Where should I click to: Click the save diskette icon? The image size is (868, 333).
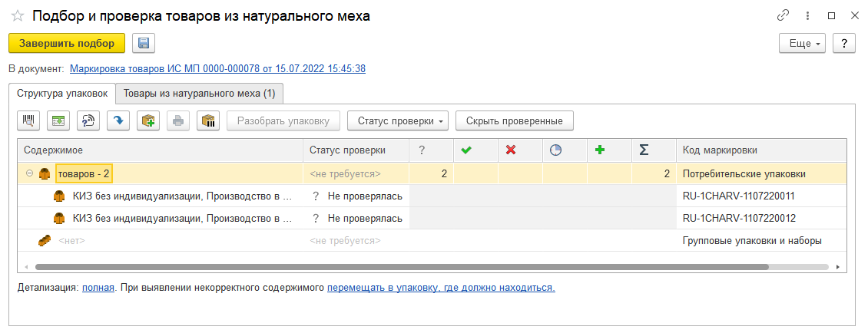coord(144,44)
